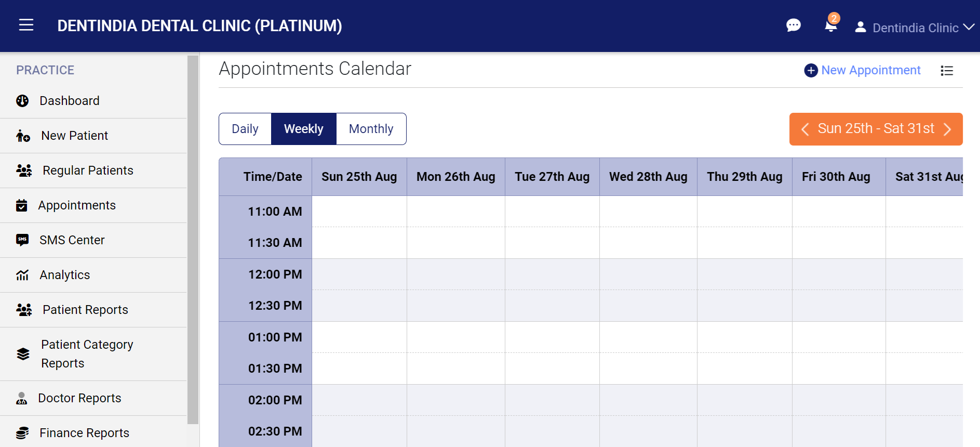Click the Doctor Reports icon
Viewport: 980px width, 447px height.
tap(22, 398)
